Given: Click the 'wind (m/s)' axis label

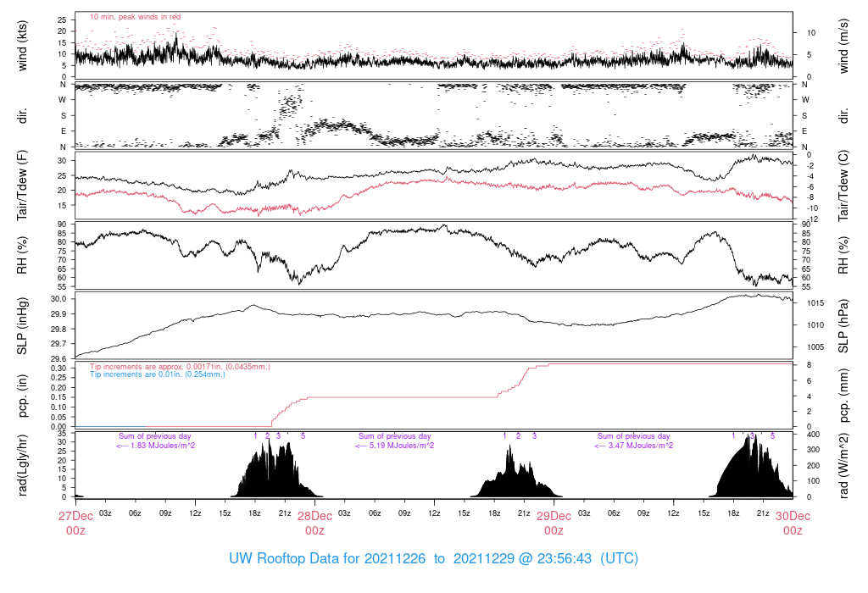Looking at the screenshot, I should pos(843,46).
